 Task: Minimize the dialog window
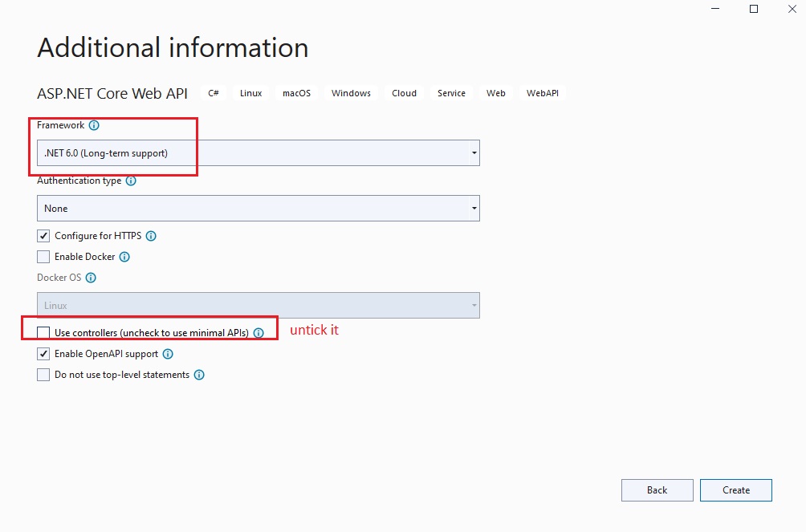click(715, 9)
